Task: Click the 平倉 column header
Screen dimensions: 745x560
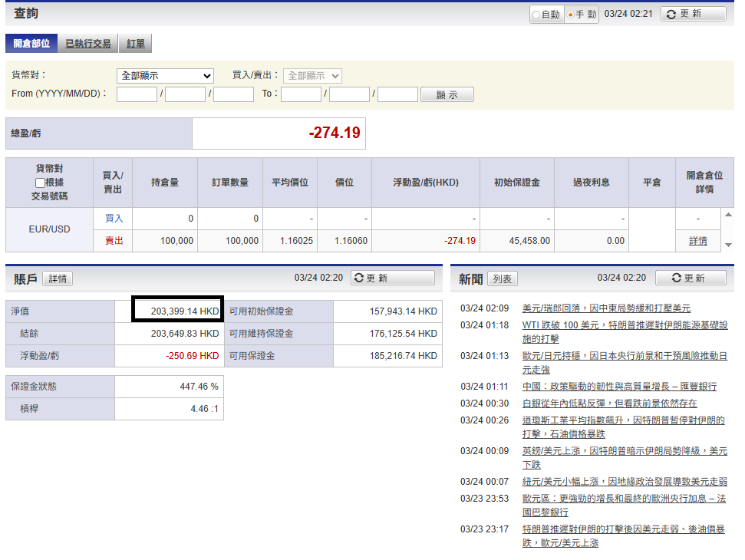Action: [x=652, y=183]
